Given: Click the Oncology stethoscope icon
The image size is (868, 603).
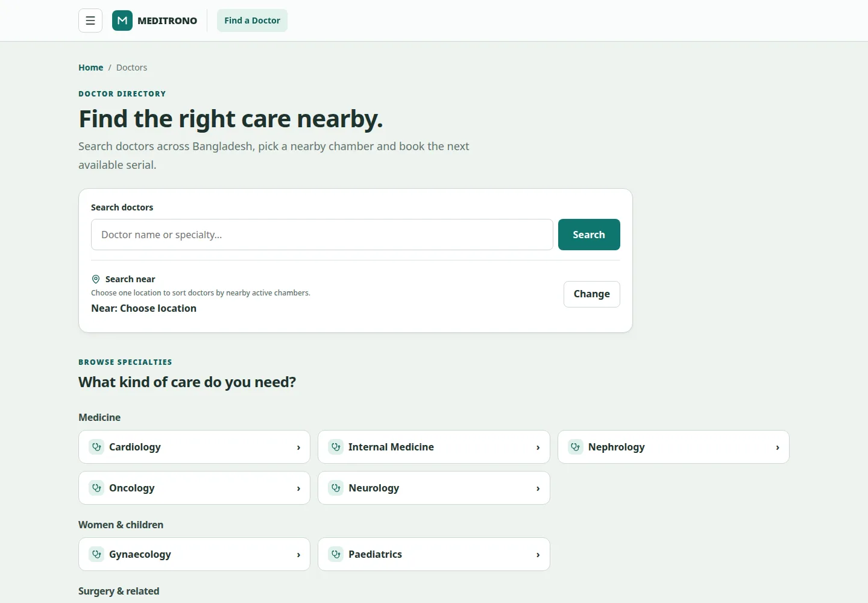Looking at the screenshot, I should 96,488.
